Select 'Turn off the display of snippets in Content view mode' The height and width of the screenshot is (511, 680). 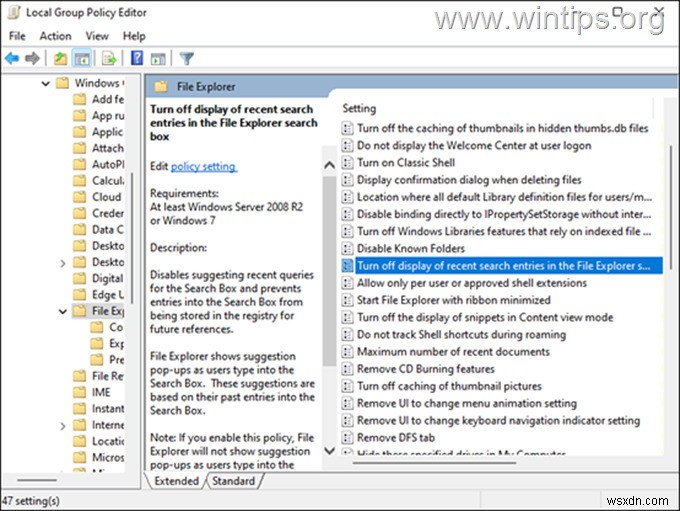tap(485, 317)
